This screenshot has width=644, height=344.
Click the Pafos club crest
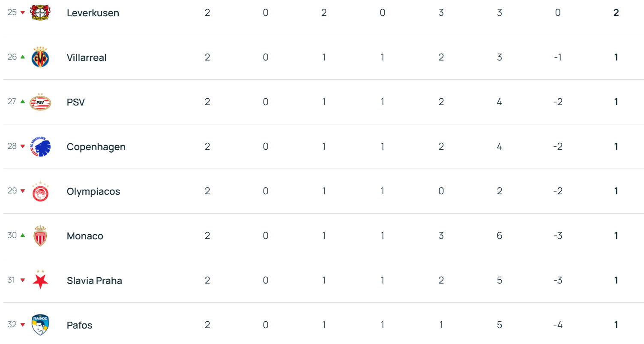pyautogui.click(x=40, y=325)
